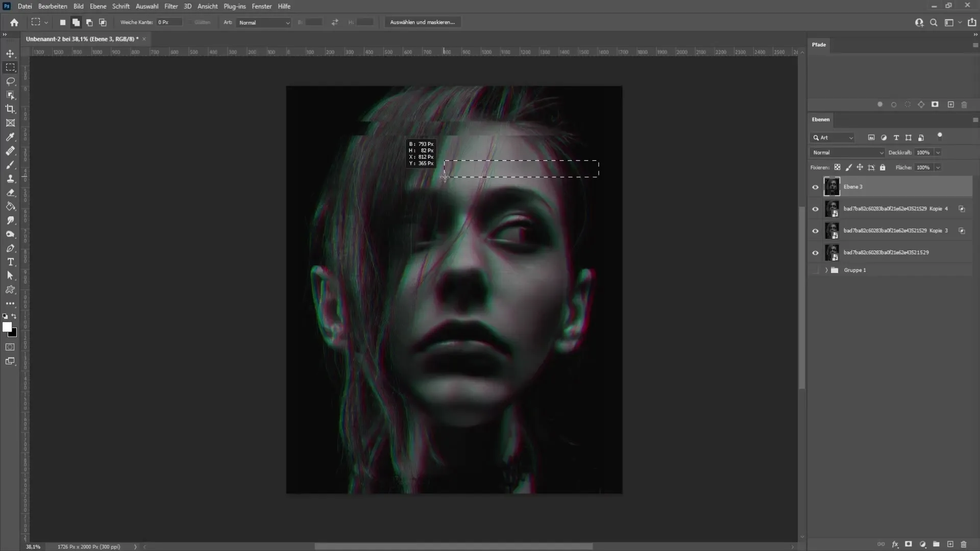980x551 pixels.
Task: Toggle Quick Mask mode
Action: point(10,347)
